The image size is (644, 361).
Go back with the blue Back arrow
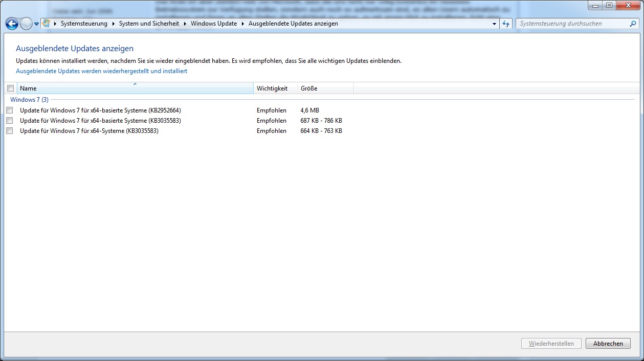point(12,24)
